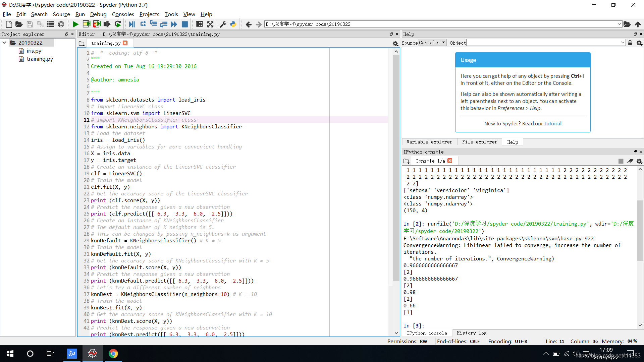Click the Save all files icon
Screen dimensions: 644x362
tap(40, 24)
